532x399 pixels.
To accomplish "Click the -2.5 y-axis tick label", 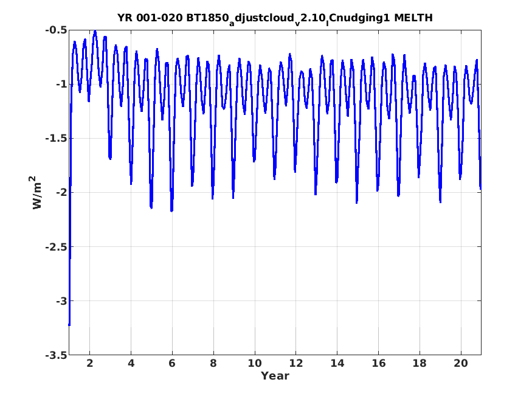I will (57, 247).
